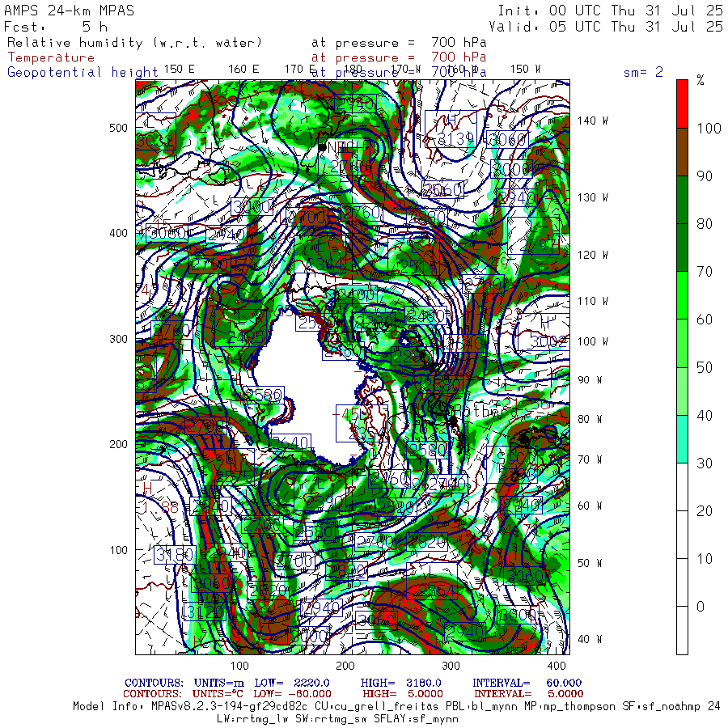The height and width of the screenshot is (728, 728).
Task: Click the red 'Temperature' field label
Action: click(x=51, y=57)
